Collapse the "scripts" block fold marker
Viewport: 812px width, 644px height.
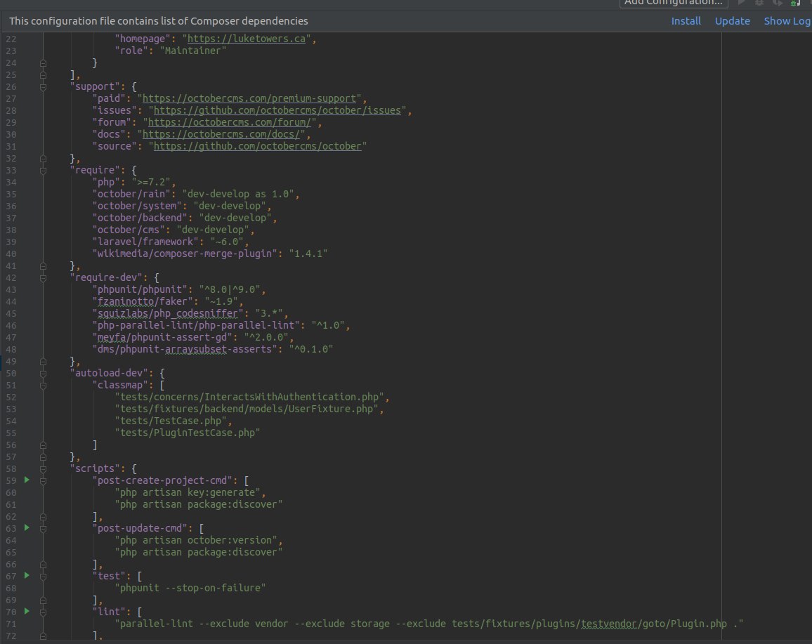click(x=43, y=469)
